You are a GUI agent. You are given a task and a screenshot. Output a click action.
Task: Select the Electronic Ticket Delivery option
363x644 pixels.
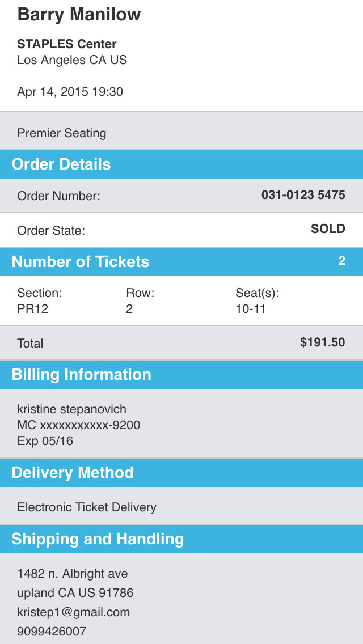pos(87,507)
